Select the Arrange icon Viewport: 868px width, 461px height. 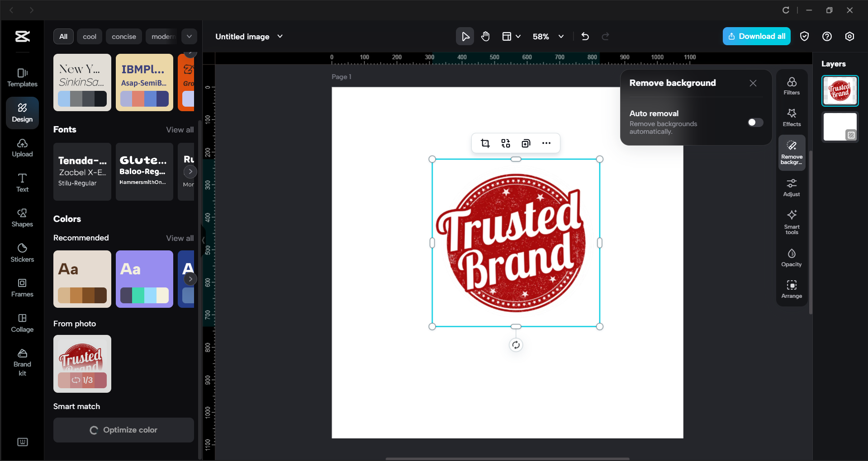[791, 288]
